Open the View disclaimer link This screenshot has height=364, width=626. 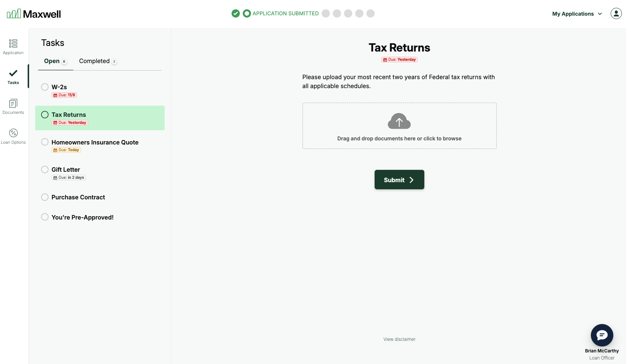click(x=399, y=339)
